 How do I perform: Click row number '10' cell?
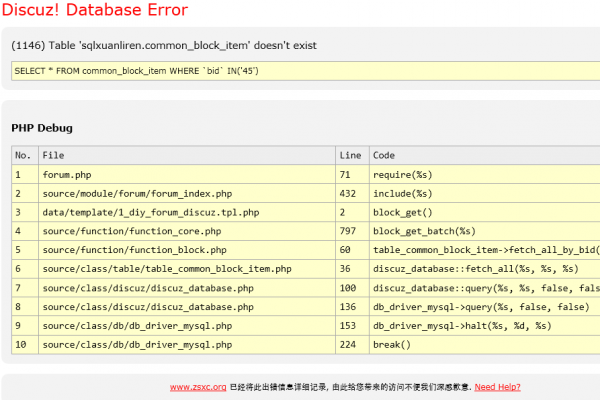[25, 344]
